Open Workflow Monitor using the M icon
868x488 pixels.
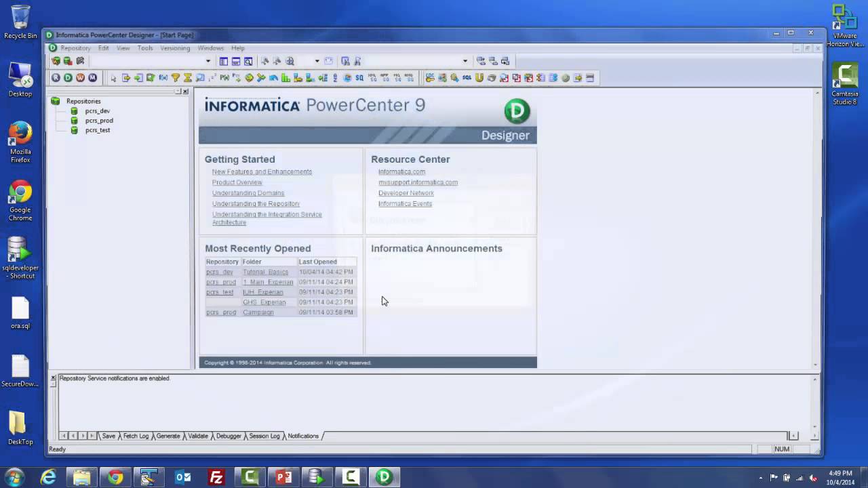(x=92, y=78)
